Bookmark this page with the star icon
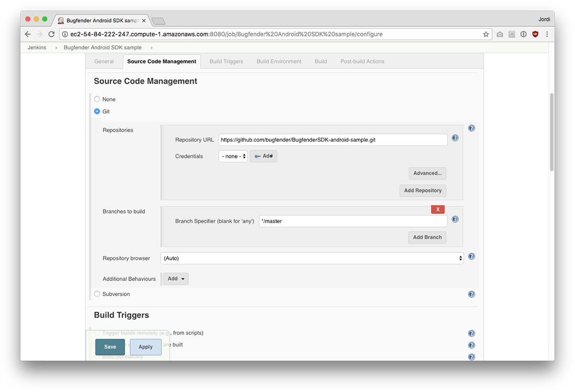The image size is (575, 392). 486,34
